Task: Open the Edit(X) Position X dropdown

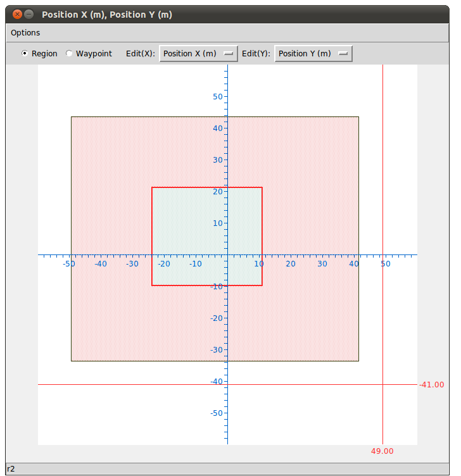Action: point(198,54)
